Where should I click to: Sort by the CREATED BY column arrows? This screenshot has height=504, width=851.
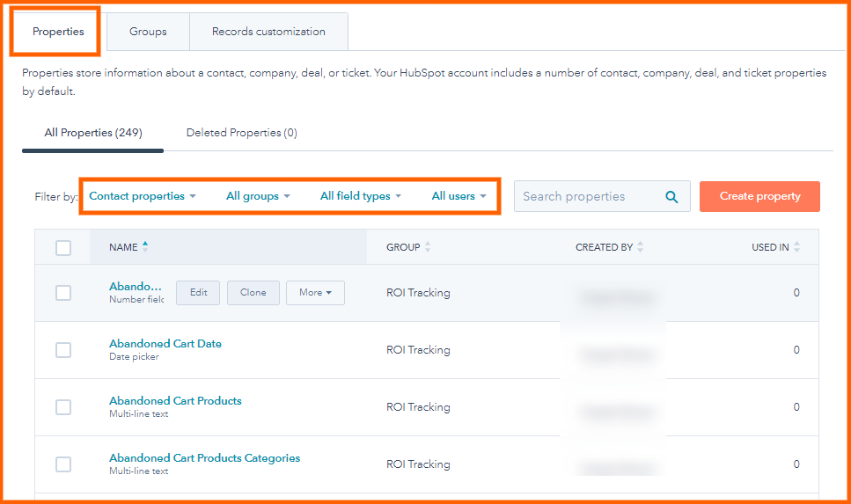[640, 248]
